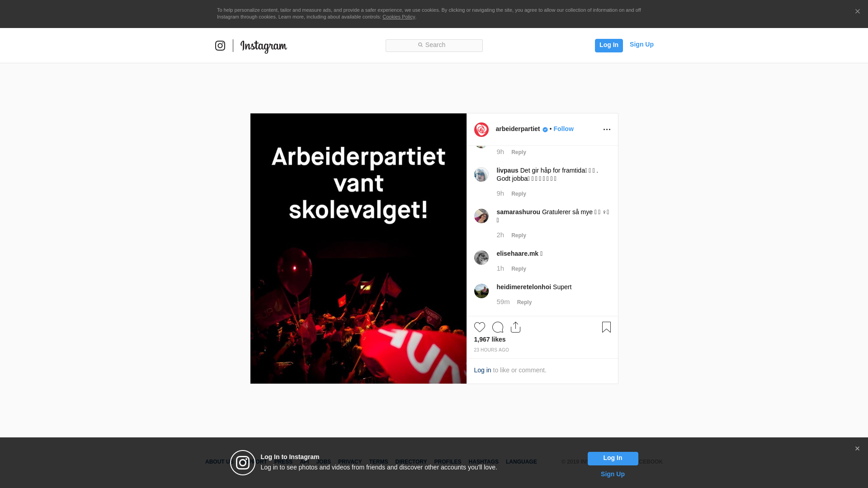Image resolution: width=868 pixels, height=488 pixels.
Task: Open the samarashurou username link
Action: click(x=518, y=212)
